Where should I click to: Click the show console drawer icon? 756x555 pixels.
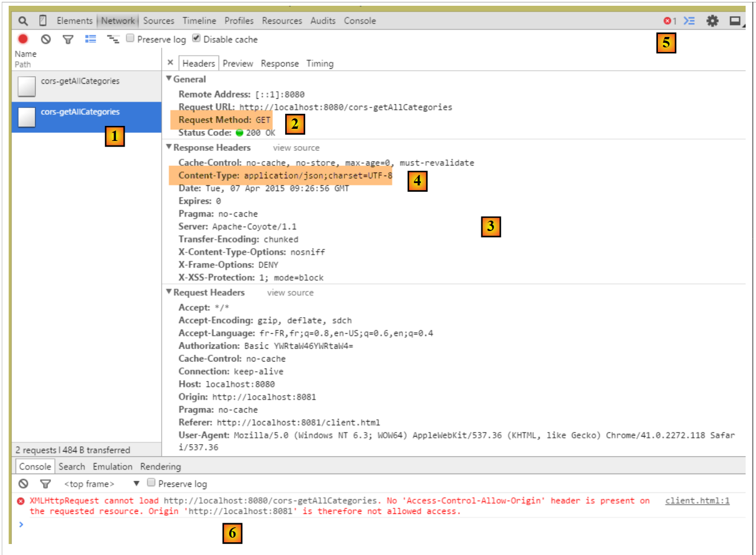tap(689, 21)
